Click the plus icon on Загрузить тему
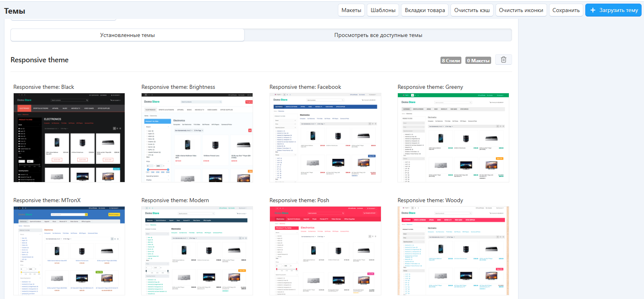Screen dimensions: 644x299 pos(593,10)
